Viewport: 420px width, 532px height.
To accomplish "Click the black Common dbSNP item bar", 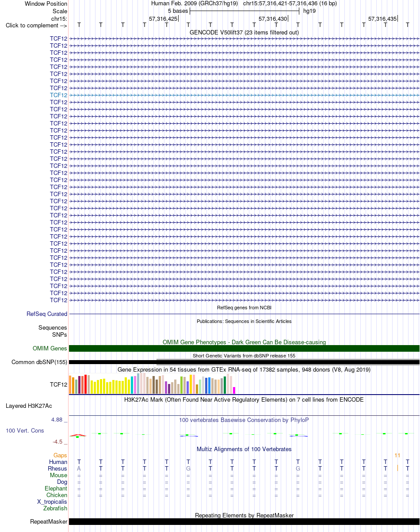I will 244,362.
